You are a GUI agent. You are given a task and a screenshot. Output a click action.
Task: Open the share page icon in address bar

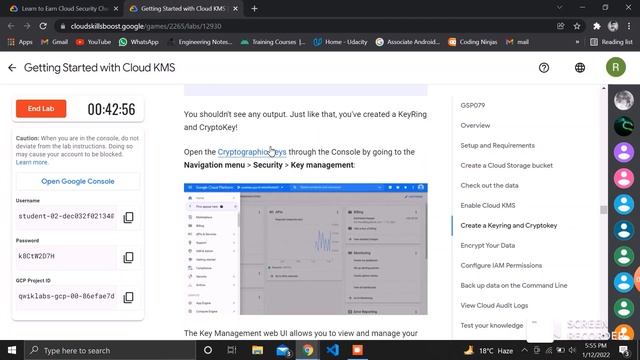pyautogui.click(x=560, y=26)
